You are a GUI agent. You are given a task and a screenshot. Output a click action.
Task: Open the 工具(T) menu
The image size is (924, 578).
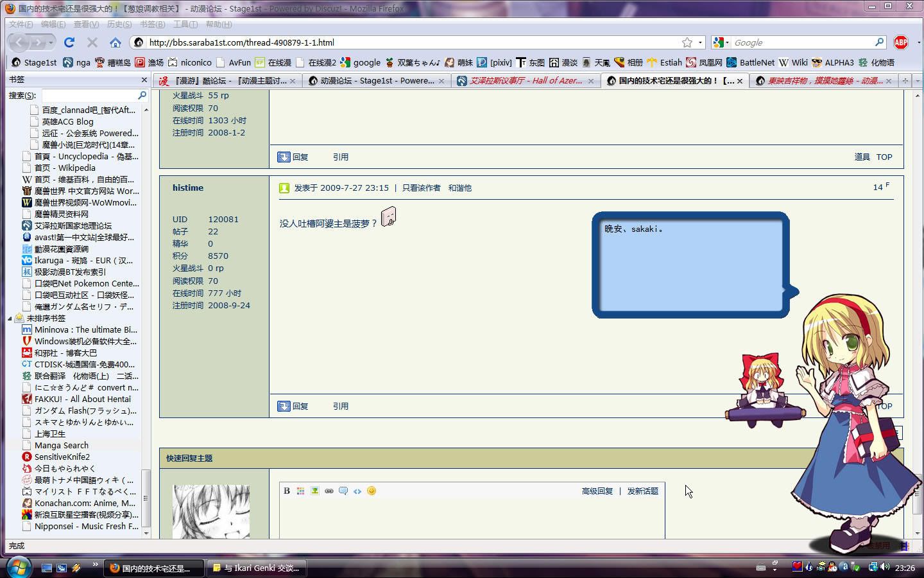click(x=185, y=24)
